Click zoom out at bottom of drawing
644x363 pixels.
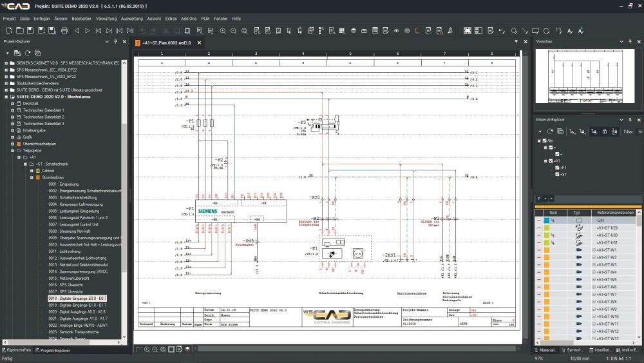[x=155, y=349]
